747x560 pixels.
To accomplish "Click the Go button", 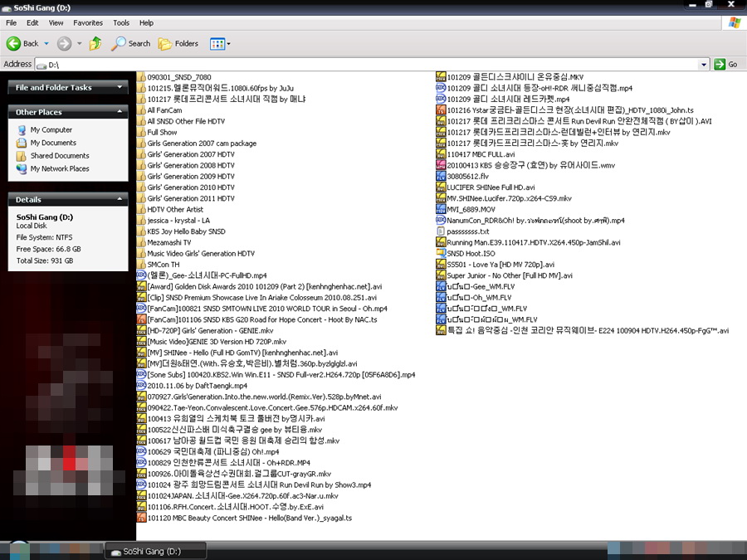I will point(726,64).
